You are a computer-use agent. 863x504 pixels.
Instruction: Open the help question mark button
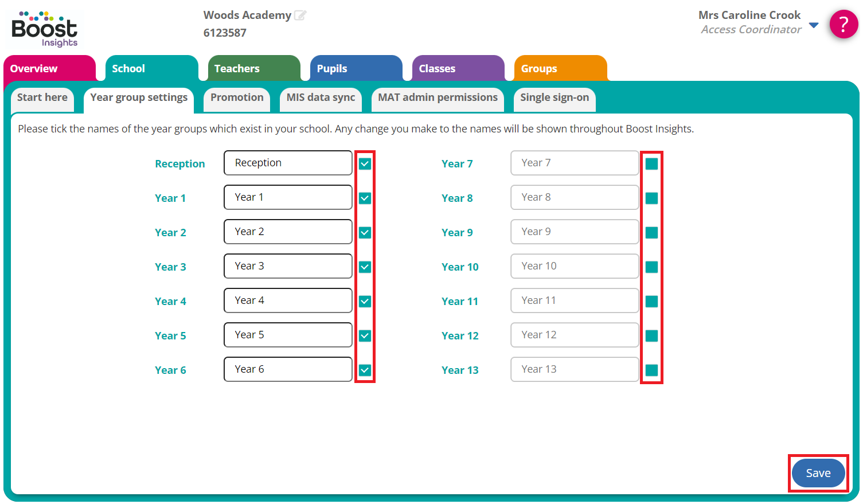pos(843,25)
